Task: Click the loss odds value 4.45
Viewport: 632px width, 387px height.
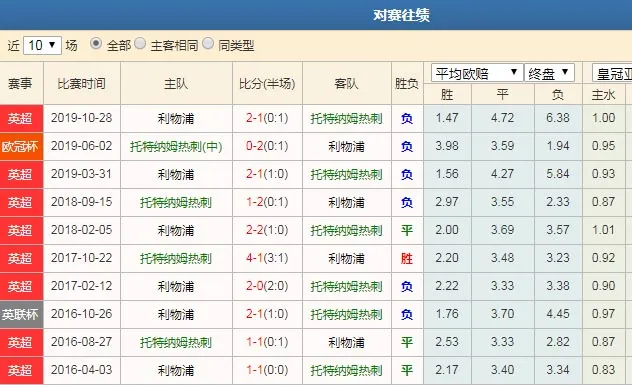Action: tap(558, 314)
